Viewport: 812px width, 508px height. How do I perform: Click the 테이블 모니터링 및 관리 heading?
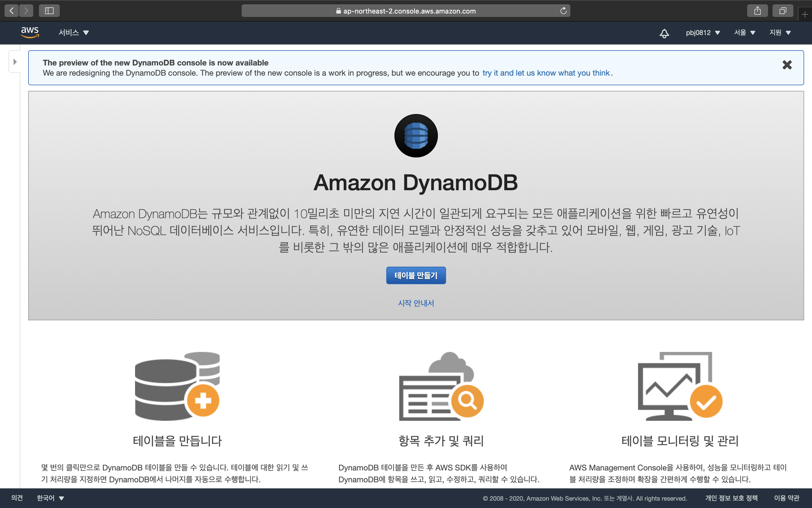[680, 441]
